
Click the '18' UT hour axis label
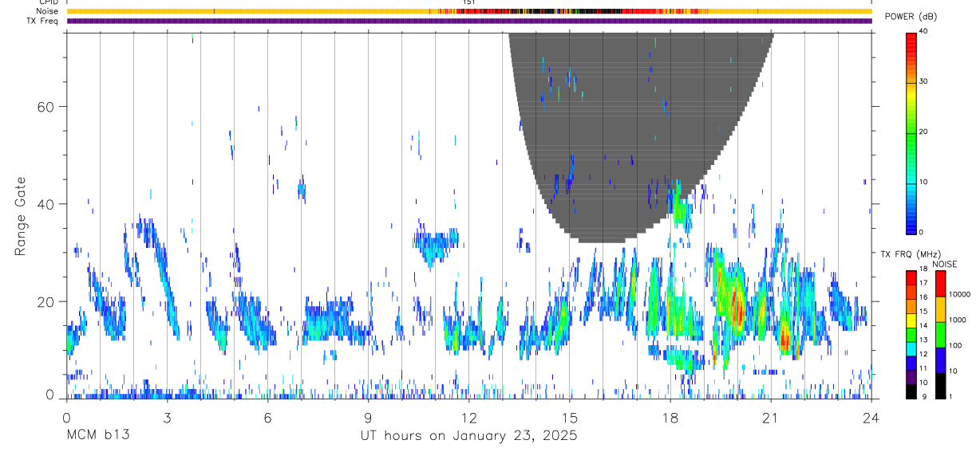point(670,417)
